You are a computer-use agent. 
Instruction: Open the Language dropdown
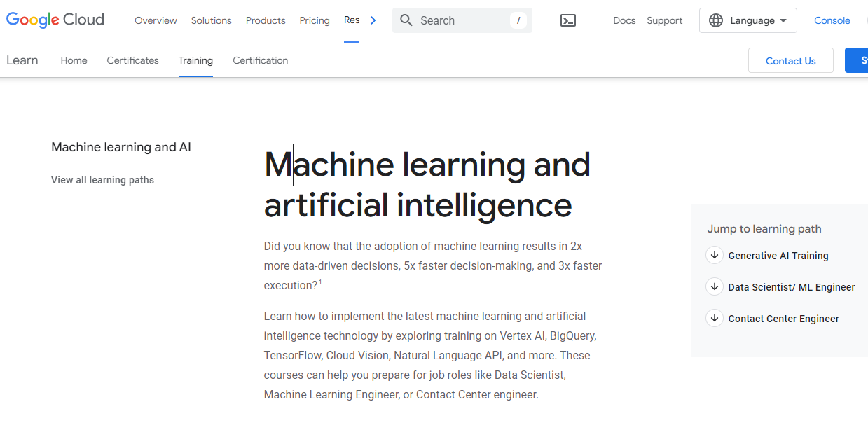[748, 21]
